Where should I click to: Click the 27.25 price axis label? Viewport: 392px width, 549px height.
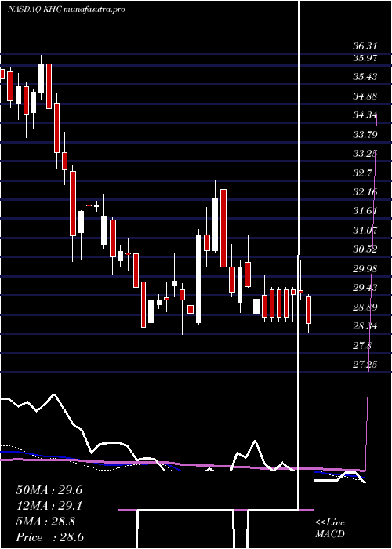pyautogui.click(x=365, y=365)
